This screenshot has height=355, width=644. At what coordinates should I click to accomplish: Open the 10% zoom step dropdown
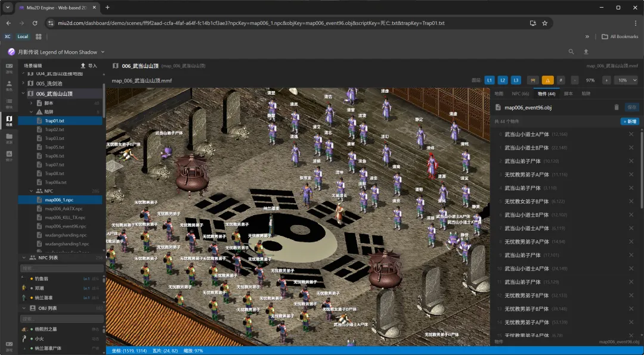point(626,80)
